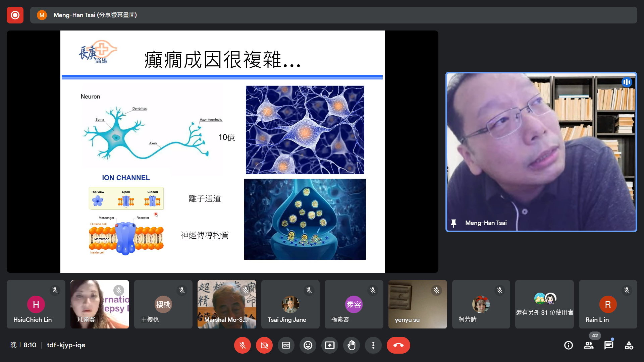
Task: Unpin Meng-Han Tsai's video tile
Action: pyautogui.click(x=453, y=223)
